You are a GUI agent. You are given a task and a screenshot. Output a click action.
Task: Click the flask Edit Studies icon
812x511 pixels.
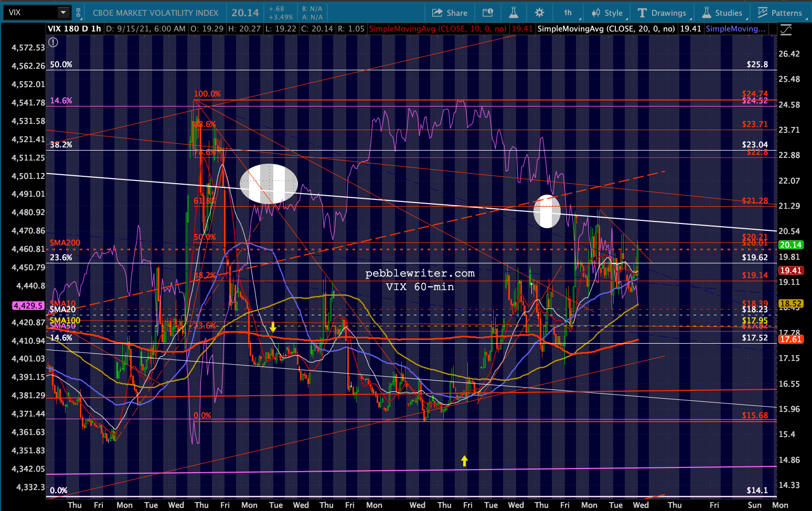click(514, 13)
